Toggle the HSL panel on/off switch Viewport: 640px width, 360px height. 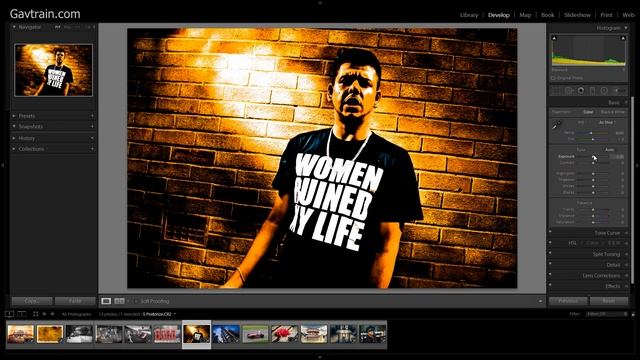pyautogui.click(x=550, y=242)
